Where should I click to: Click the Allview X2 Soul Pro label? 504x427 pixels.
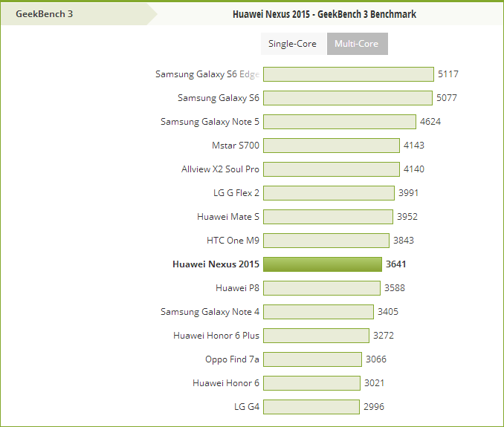pos(220,169)
